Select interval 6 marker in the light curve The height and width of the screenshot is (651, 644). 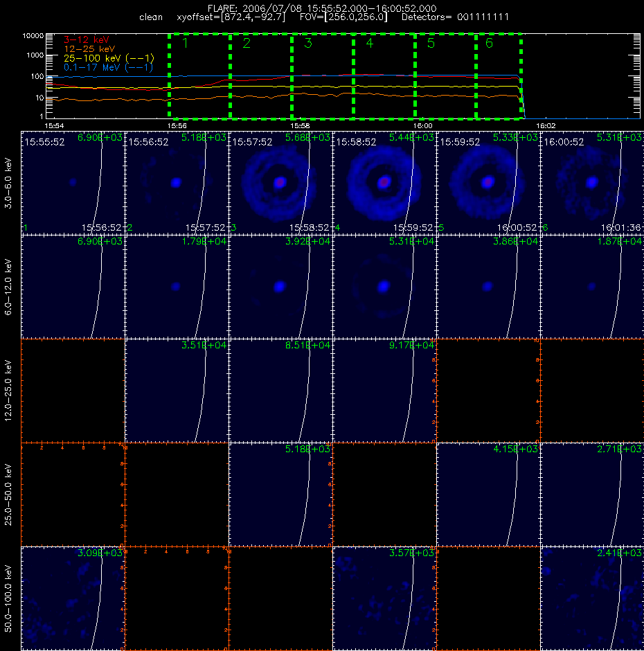point(489,43)
